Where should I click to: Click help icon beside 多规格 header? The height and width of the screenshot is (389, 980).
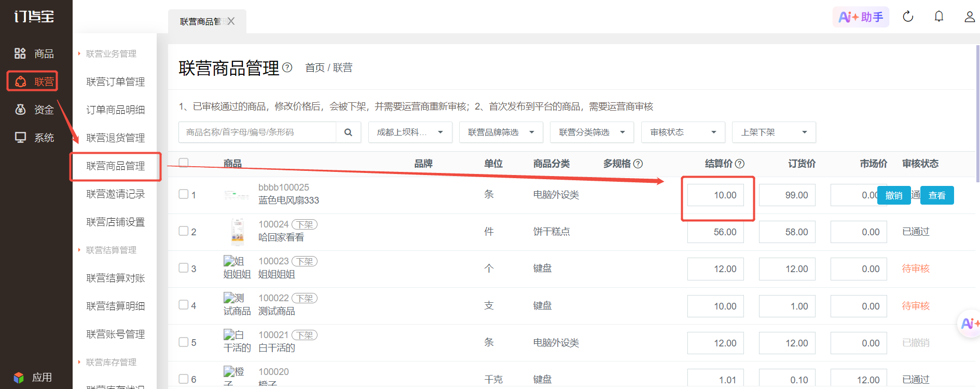pos(638,164)
